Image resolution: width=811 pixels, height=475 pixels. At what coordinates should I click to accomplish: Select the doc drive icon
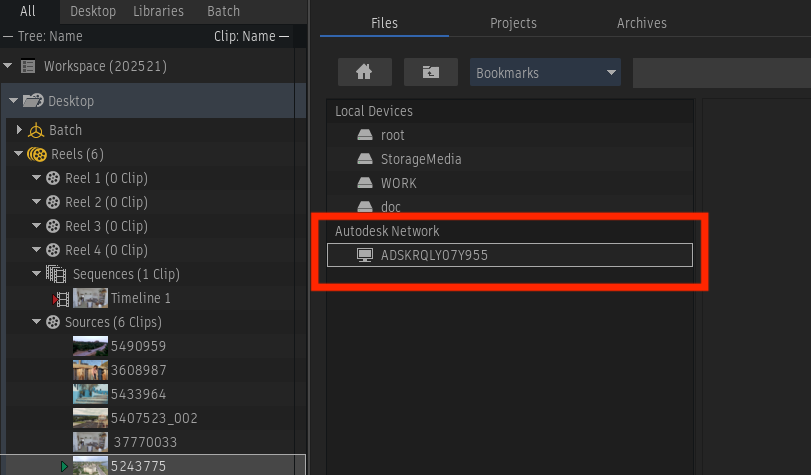coord(365,206)
